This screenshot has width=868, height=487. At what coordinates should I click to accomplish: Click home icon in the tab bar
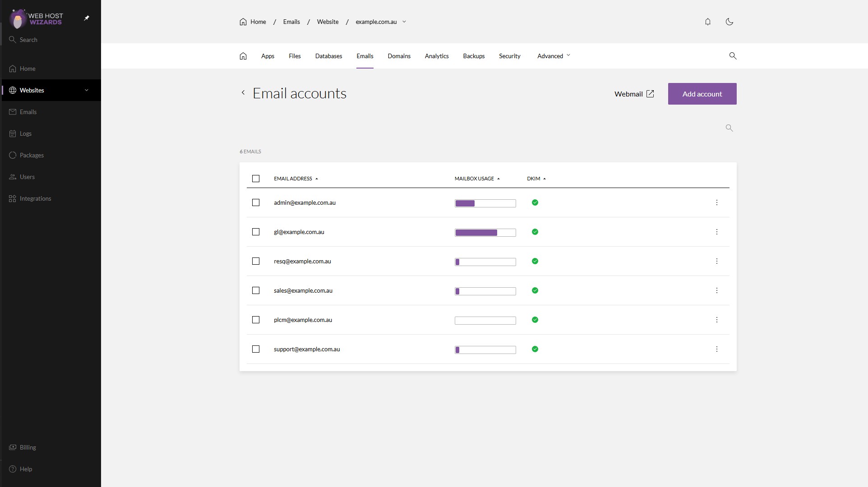click(243, 56)
